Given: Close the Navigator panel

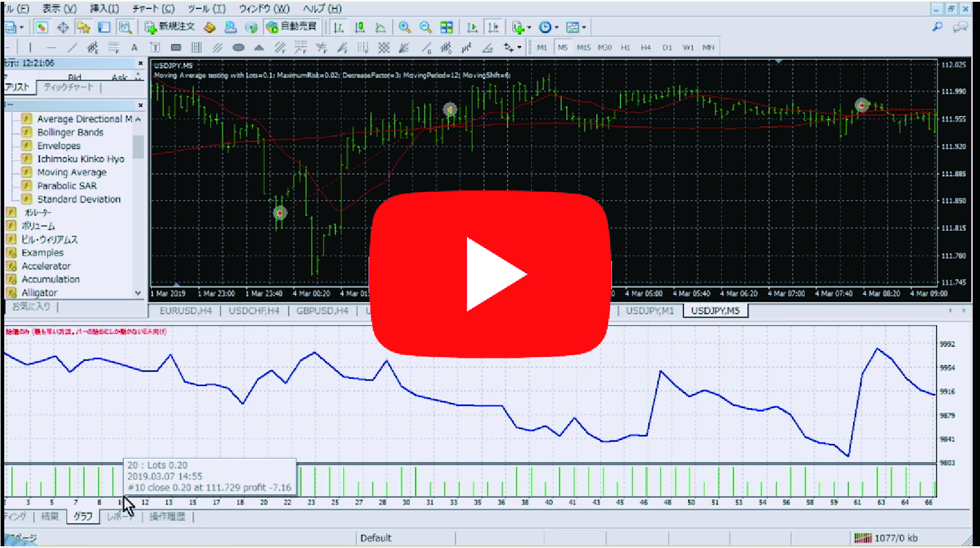Looking at the screenshot, I should coord(141,105).
